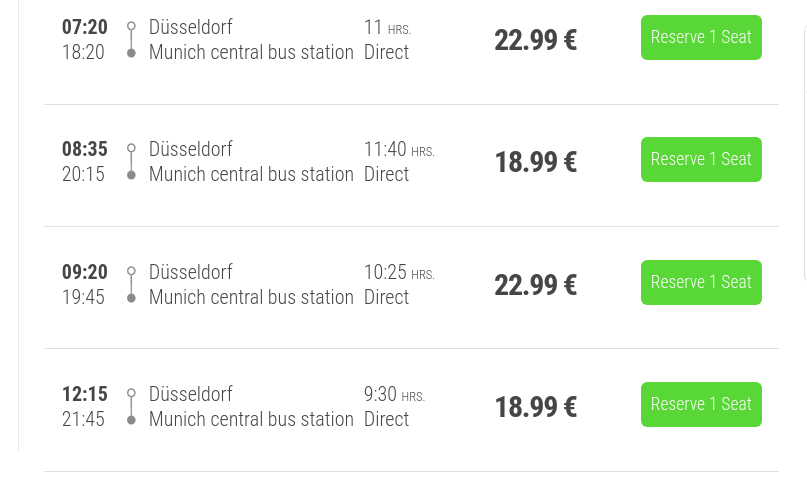Reserve 1 seat on the 09:20 trip
This screenshot has width=807, height=499.
coord(701,283)
